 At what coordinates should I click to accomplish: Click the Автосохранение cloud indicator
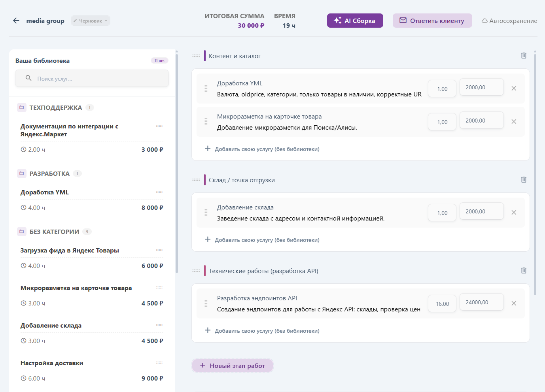(x=509, y=21)
